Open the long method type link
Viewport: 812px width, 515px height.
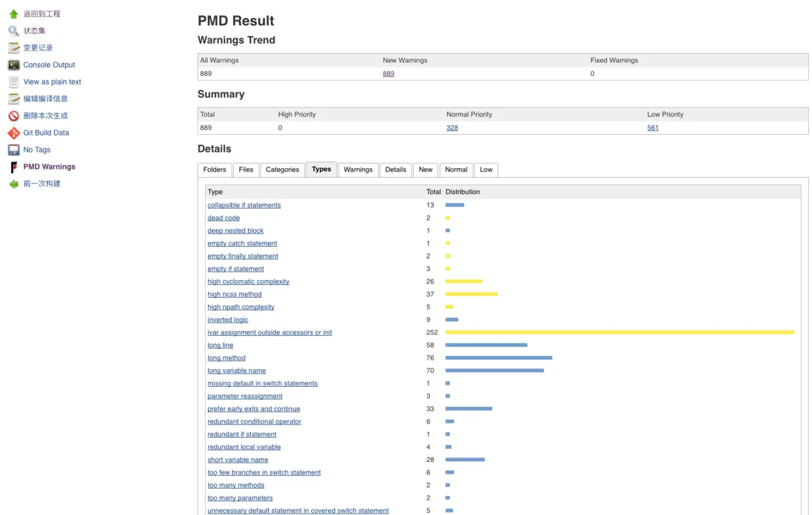click(227, 359)
